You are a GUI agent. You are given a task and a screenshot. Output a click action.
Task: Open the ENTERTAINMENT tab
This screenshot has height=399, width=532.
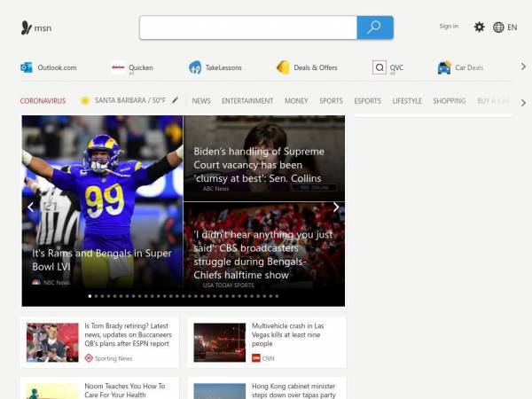247,101
